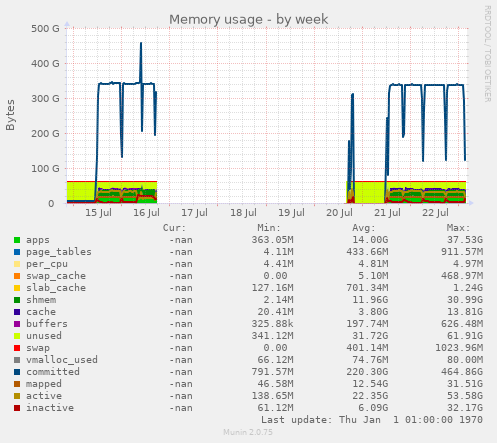The height and width of the screenshot is (443, 497).
Task: Click the '16 Jul' x-axis label
Action: [146, 213]
